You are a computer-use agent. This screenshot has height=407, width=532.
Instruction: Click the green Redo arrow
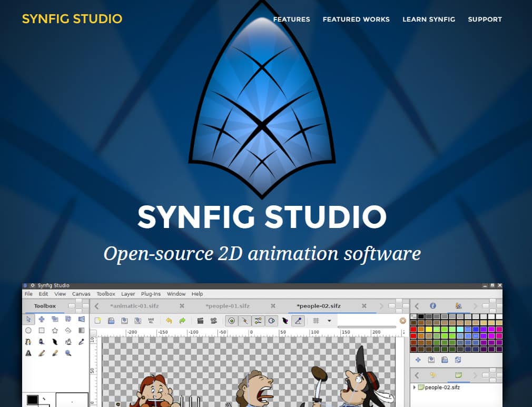point(182,321)
